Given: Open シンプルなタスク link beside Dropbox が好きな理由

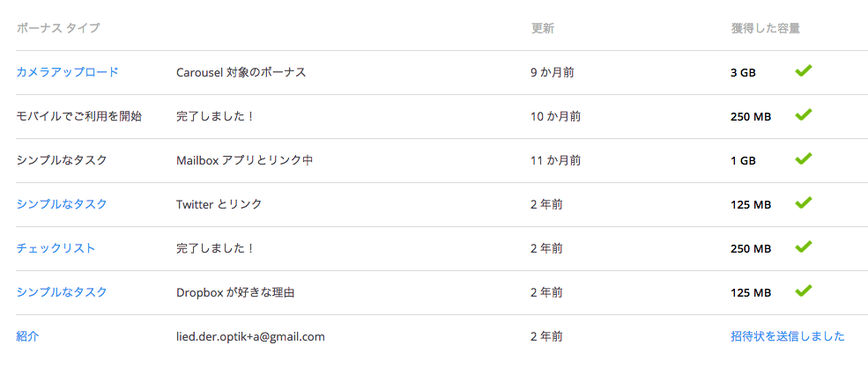Looking at the screenshot, I should coord(62,292).
